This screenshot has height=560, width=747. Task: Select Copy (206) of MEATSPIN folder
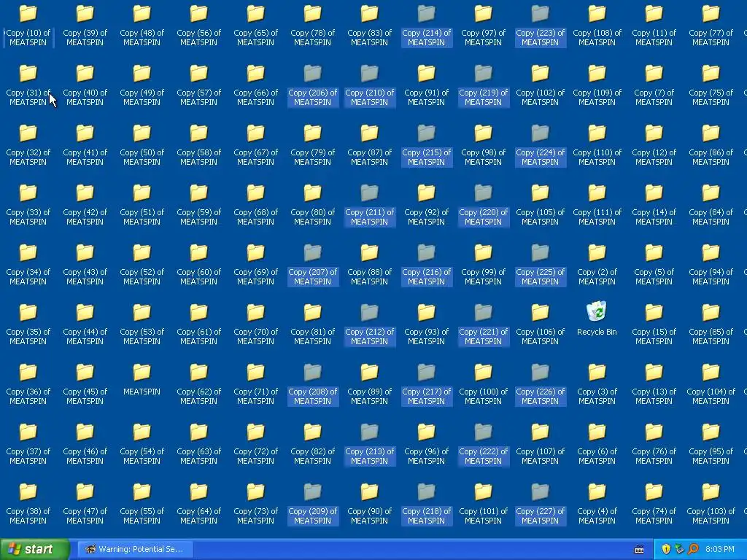coord(312,85)
